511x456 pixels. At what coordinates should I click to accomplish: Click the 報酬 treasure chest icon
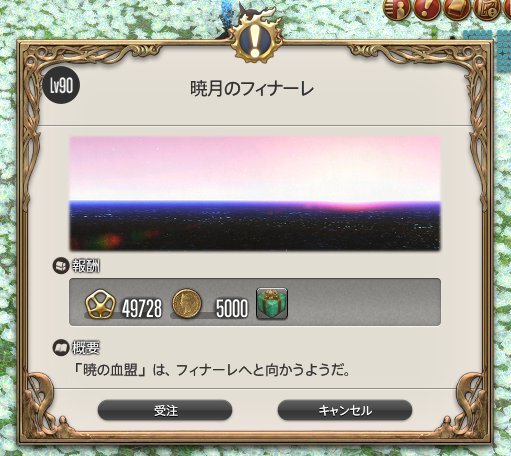click(x=61, y=266)
